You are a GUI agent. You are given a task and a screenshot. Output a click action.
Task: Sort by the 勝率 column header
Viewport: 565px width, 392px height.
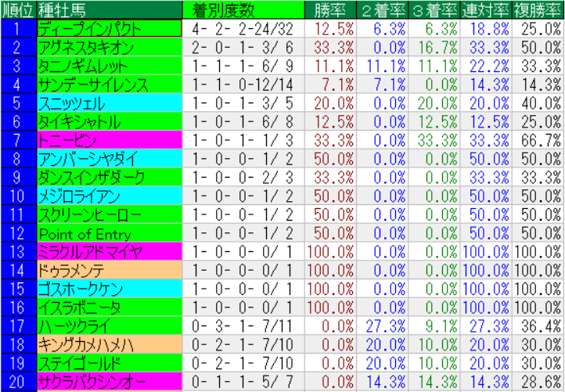click(x=330, y=9)
